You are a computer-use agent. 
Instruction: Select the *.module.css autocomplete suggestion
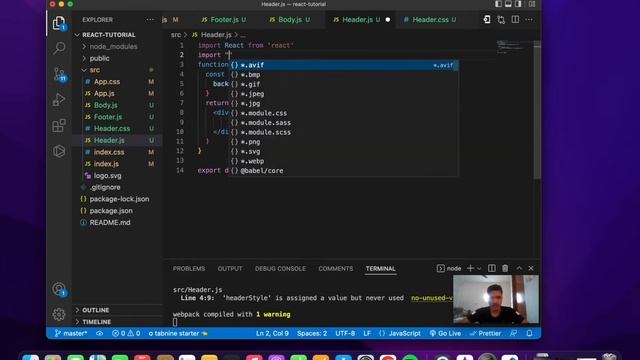click(343, 113)
